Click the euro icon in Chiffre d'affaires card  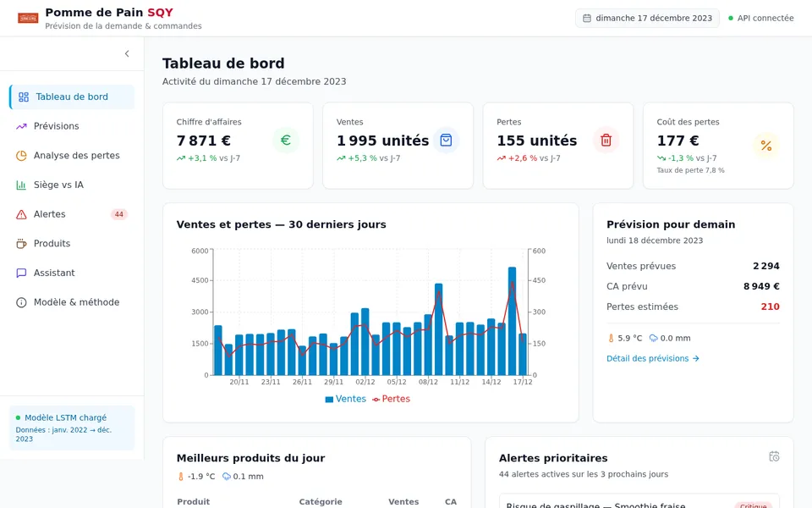pyautogui.click(x=285, y=140)
